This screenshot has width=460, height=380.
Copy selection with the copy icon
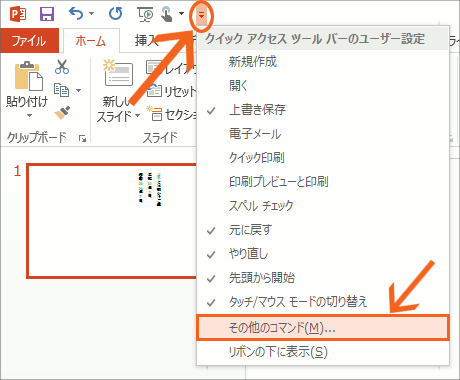click(61, 90)
